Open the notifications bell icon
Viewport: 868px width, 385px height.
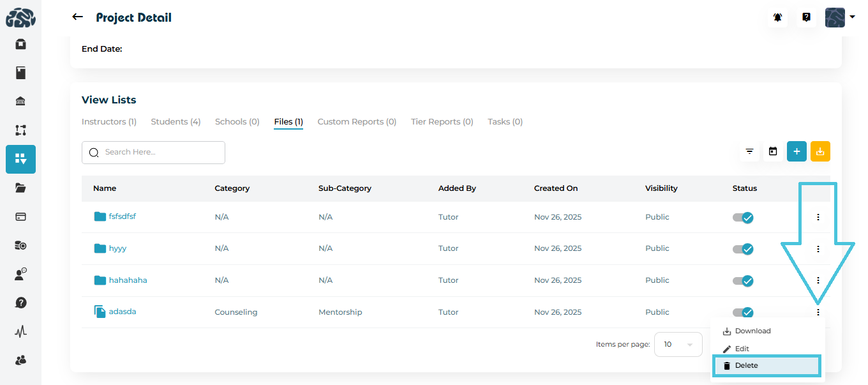click(777, 17)
